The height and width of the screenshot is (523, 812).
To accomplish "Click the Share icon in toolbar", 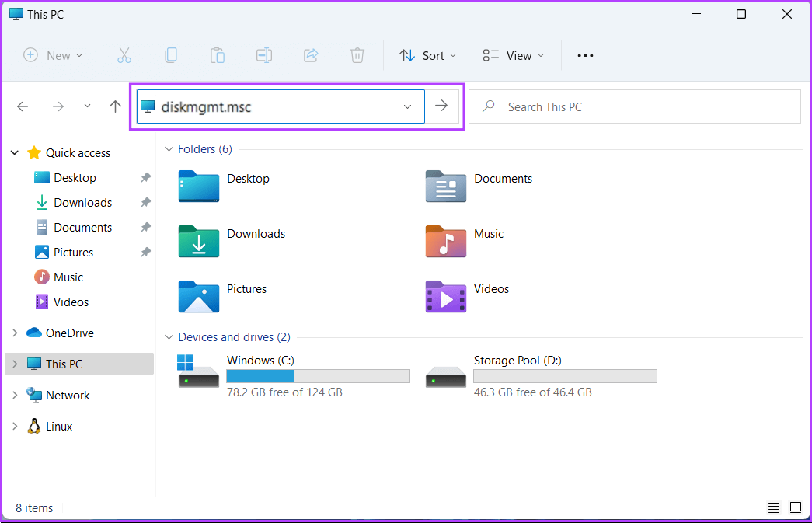I will (311, 55).
